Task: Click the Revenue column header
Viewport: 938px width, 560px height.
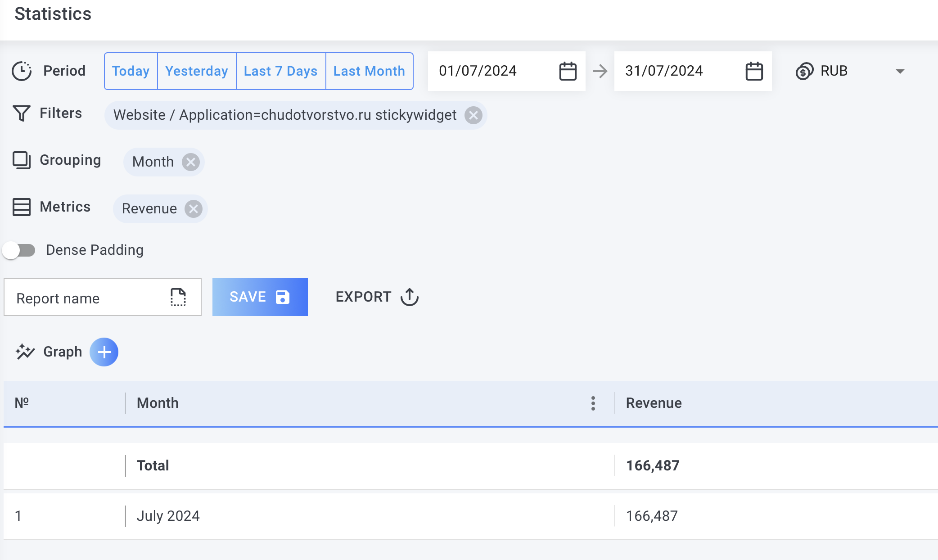Action: (x=654, y=403)
